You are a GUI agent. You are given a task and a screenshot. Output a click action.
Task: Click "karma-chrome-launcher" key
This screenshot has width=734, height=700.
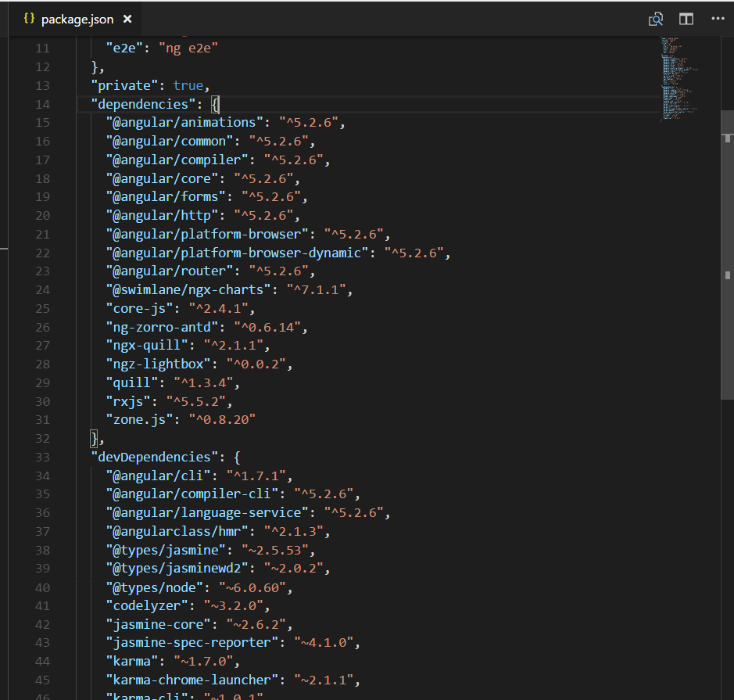(192, 680)
